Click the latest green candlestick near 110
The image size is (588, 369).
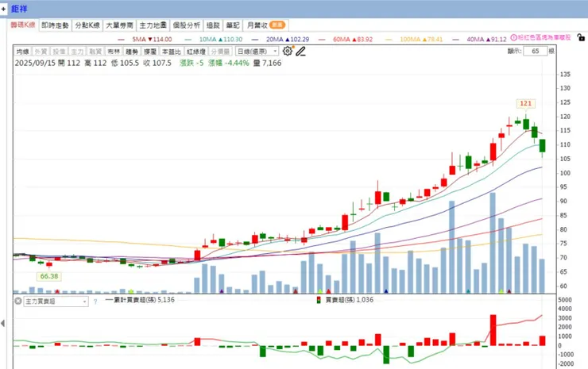(542, 145)
